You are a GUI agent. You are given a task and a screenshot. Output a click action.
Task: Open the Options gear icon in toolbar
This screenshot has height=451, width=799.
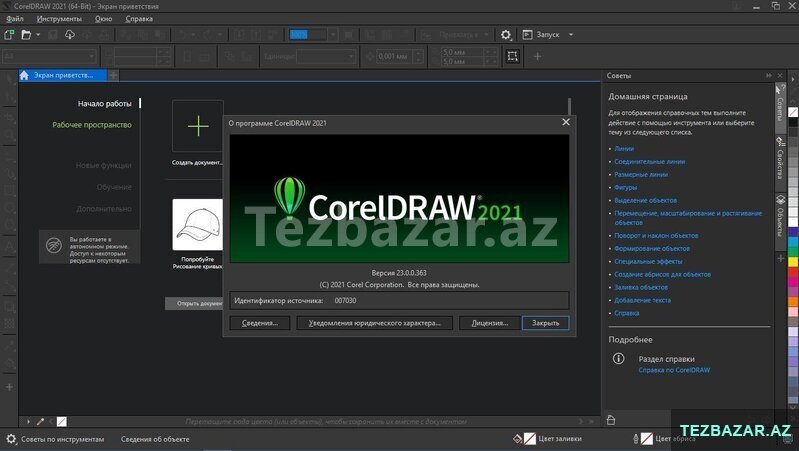point(505,35)
